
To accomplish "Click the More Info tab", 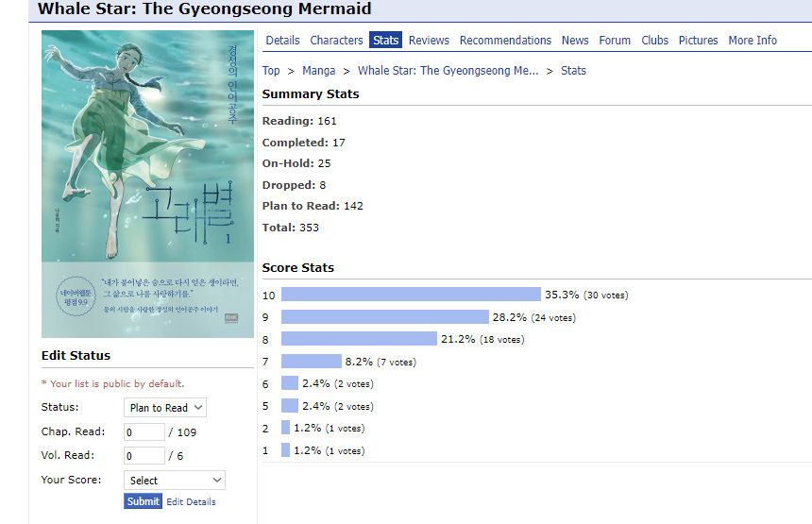I will (753, 40).
